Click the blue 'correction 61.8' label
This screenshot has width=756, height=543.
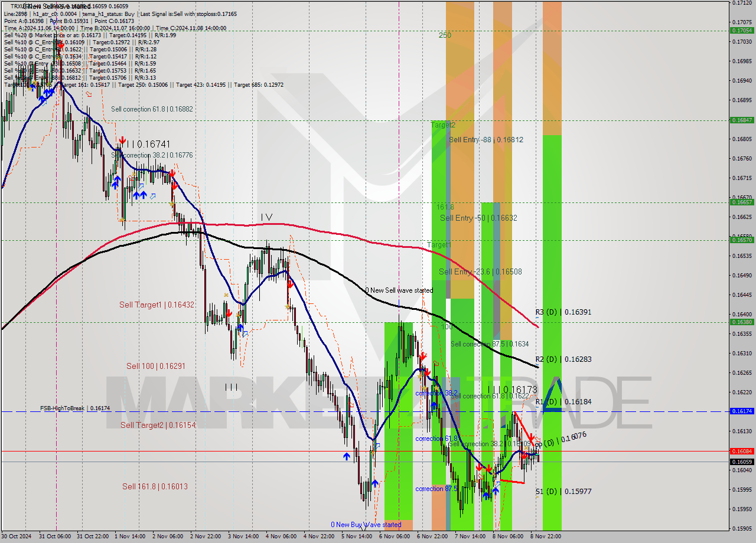point(436,439)
